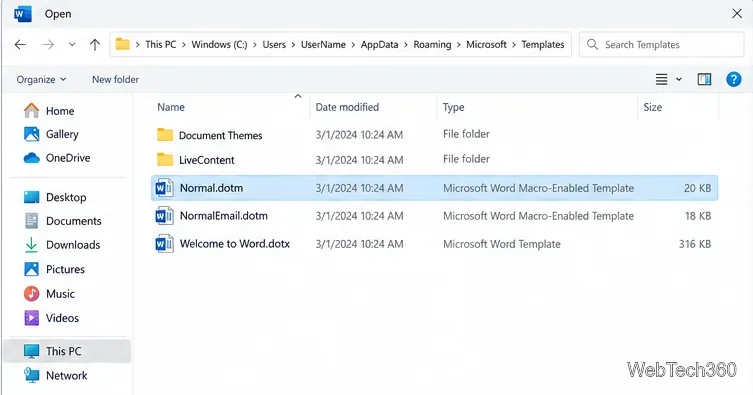Open the Organize menu
753x395 pixels.
41,80
